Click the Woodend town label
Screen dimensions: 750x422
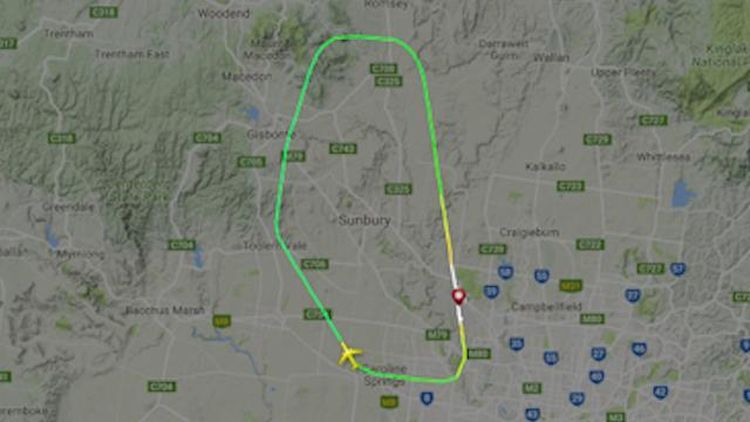pos(224,14)
